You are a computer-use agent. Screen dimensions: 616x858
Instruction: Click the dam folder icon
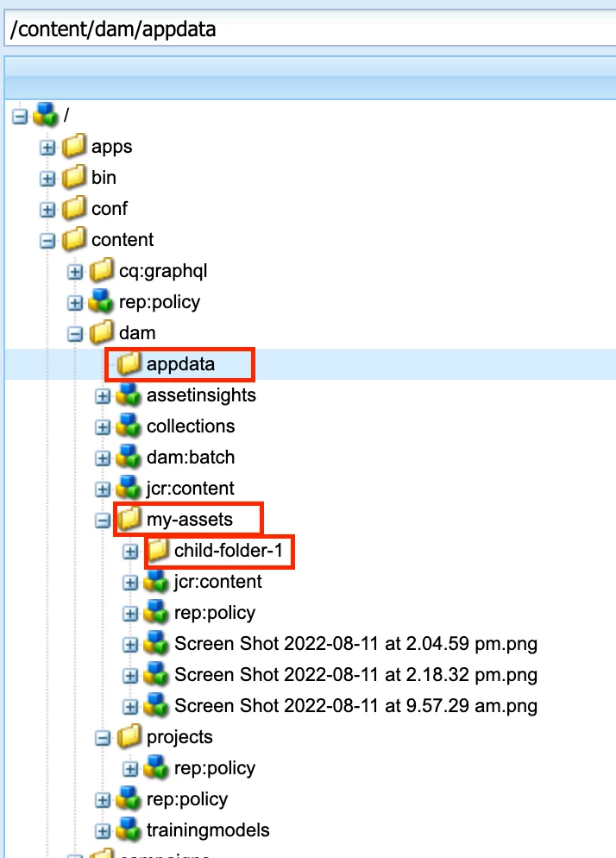point(101,332)
